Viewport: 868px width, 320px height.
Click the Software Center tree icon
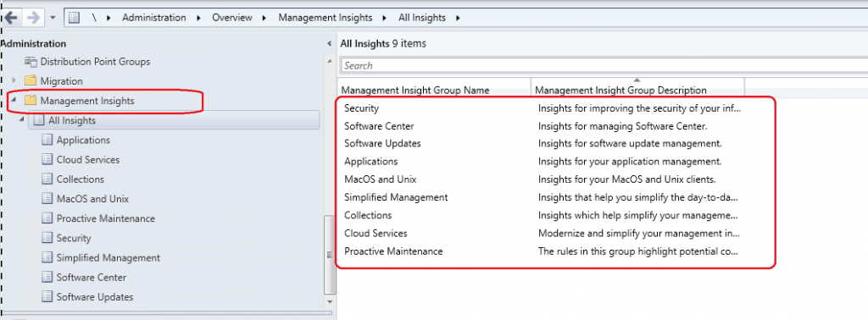click(x=47, y=278)
